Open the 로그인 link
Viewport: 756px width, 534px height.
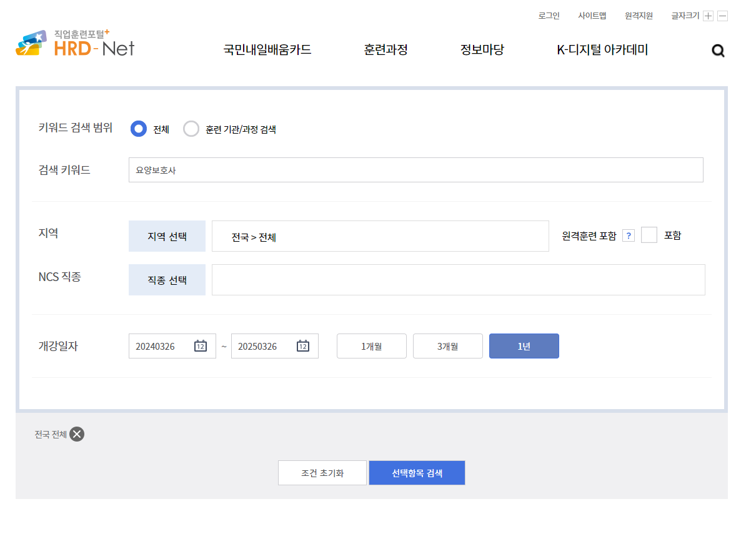pyautogui.click(x=548, y=15)
